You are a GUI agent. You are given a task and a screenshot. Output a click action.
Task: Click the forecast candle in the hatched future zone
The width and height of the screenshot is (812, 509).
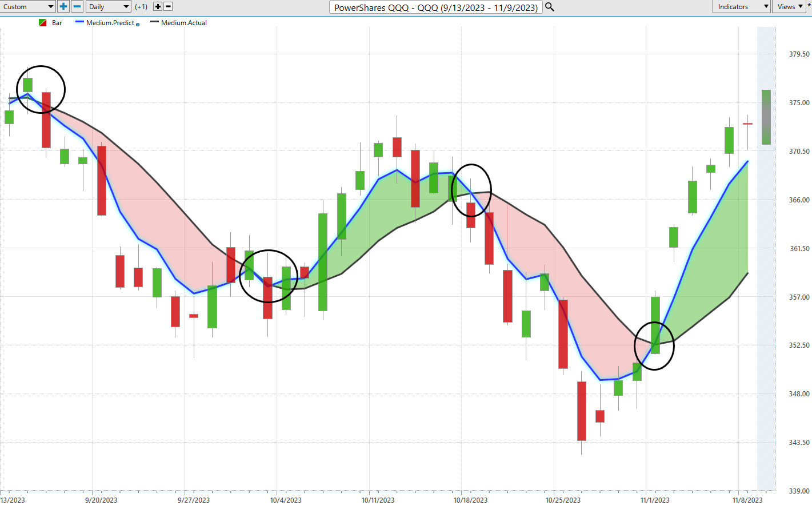click(766, 117)
